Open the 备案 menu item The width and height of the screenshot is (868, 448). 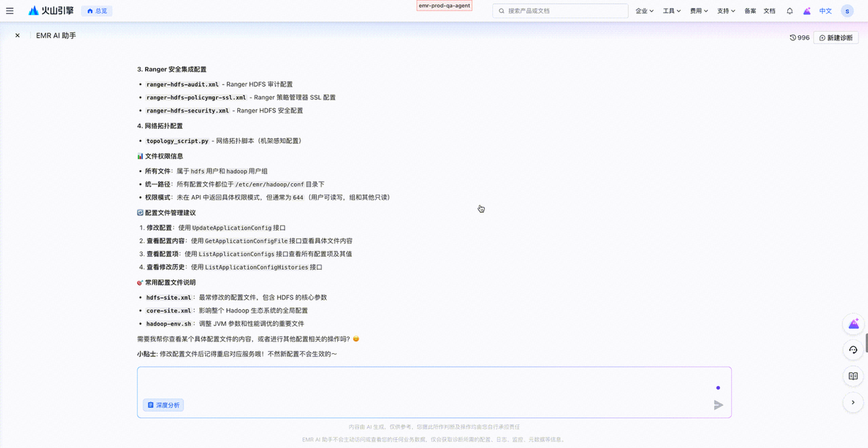pos(750,11)
